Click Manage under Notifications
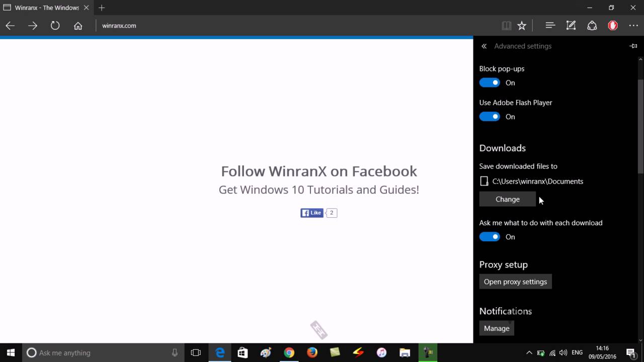The image size is (644, 362). 497,328
